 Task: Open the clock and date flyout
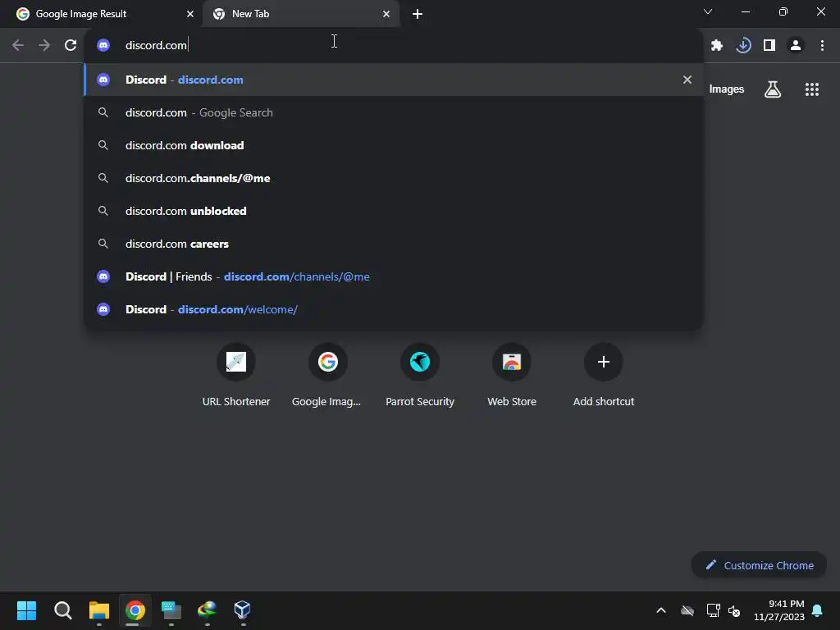point(779,610)
